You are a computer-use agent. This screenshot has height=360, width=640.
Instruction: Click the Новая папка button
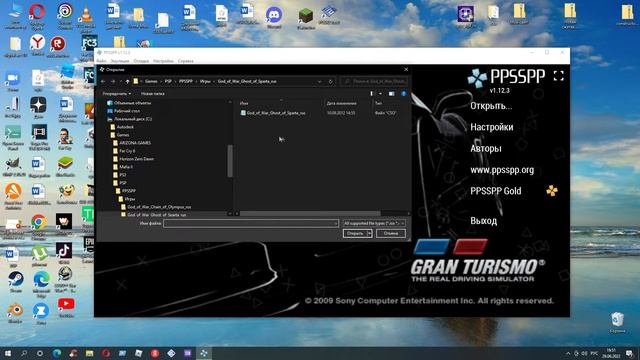(x=153, y=94)
